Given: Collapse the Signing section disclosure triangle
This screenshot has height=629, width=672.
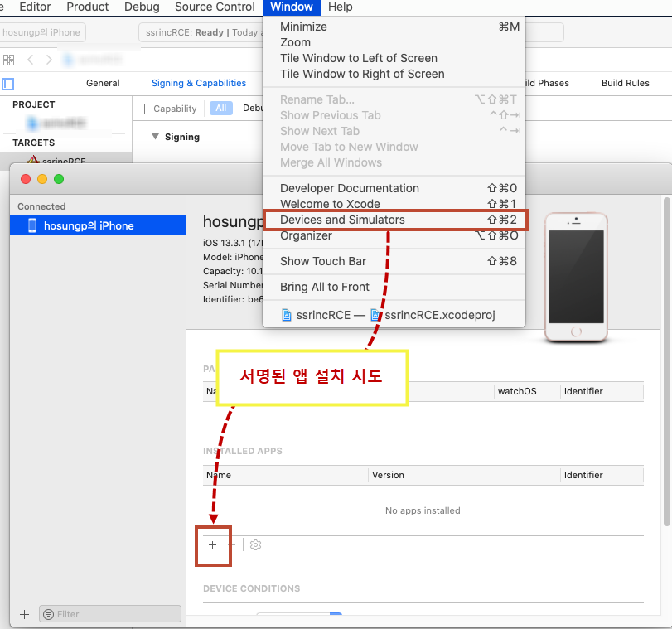Looking at the screenshot, I should click(155, 137).
